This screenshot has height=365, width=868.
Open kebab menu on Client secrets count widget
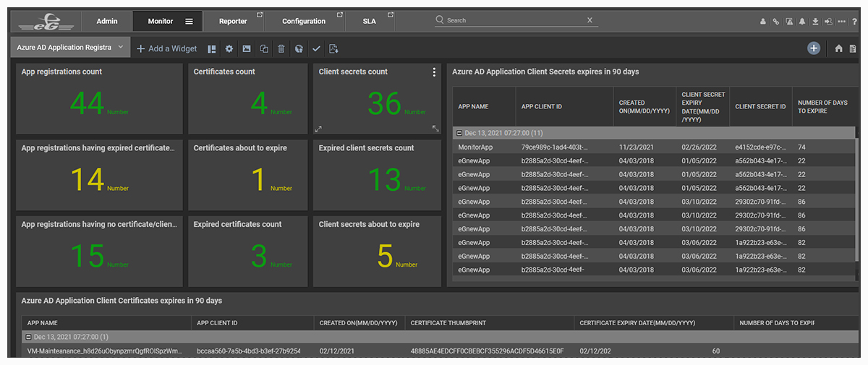tap(434, 72)
